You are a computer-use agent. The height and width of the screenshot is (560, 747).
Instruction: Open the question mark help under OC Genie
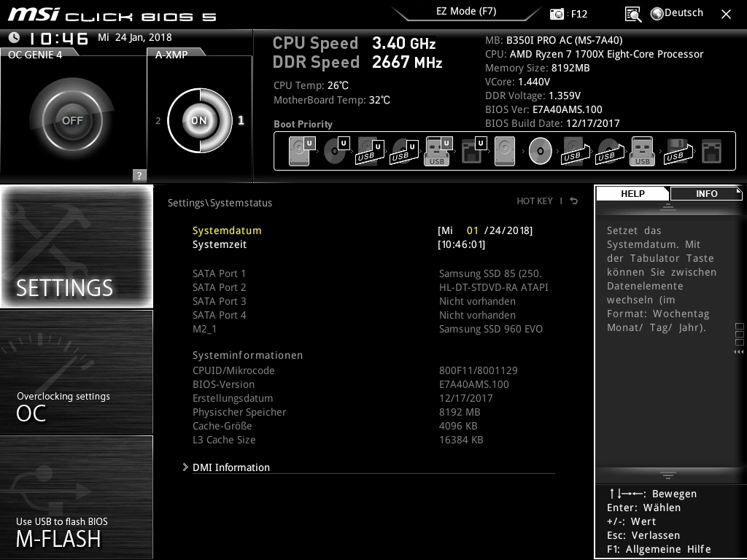point(139,175)
